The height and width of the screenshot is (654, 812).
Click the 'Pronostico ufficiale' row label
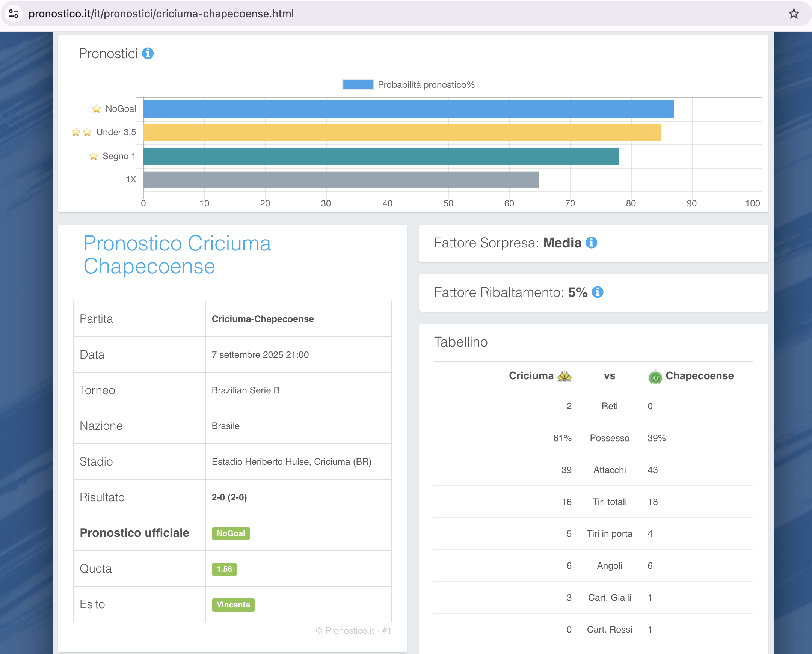[134, 533]
